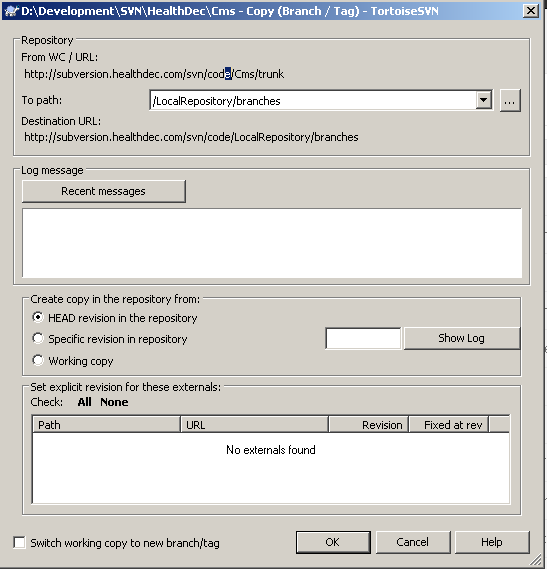Click into the To path text field

(x=313, y=101)
